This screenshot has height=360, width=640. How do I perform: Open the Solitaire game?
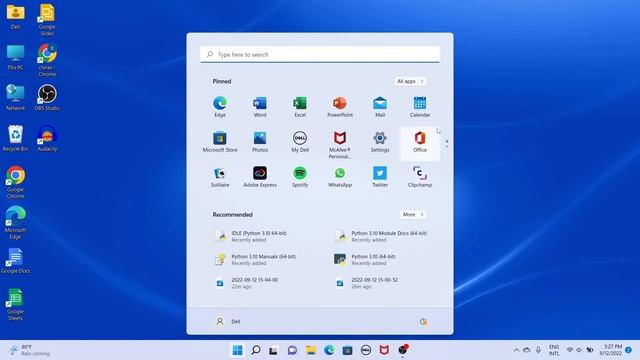220,177
